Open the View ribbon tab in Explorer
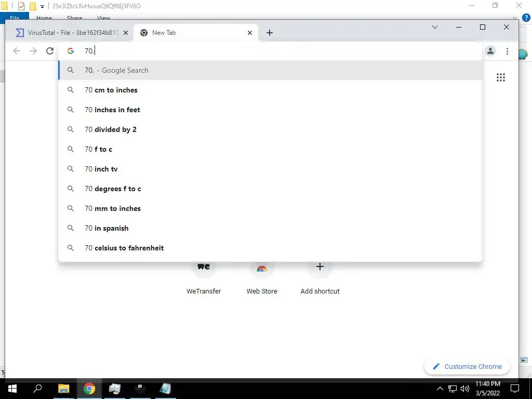Screen dimensions: 532x399 (x=103, y=17)
